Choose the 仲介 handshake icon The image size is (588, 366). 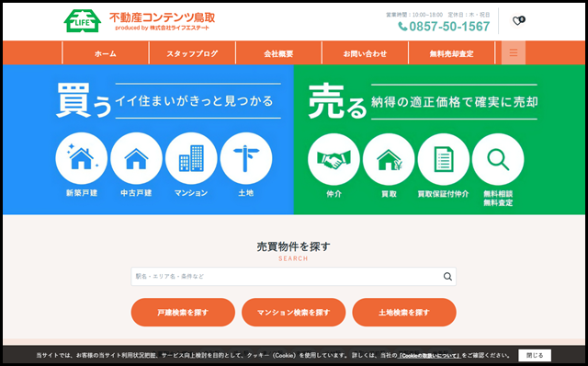334,159
